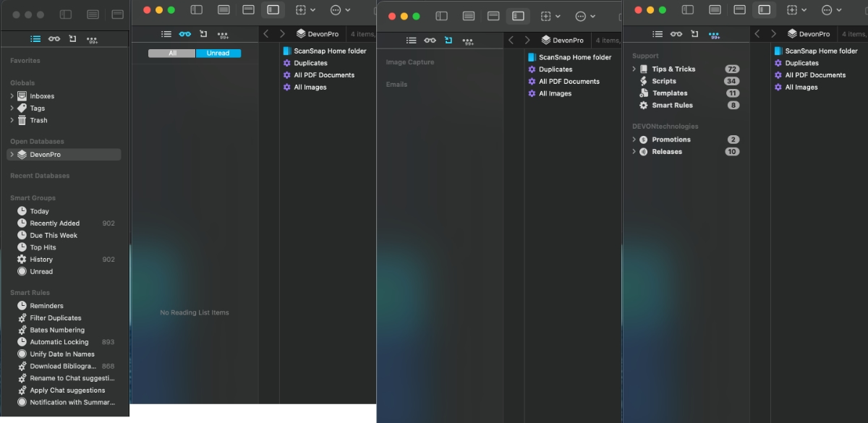Expand the Inboxes disclosure chevron
Viewport: 868px width, 423px height.
point(12,96)
